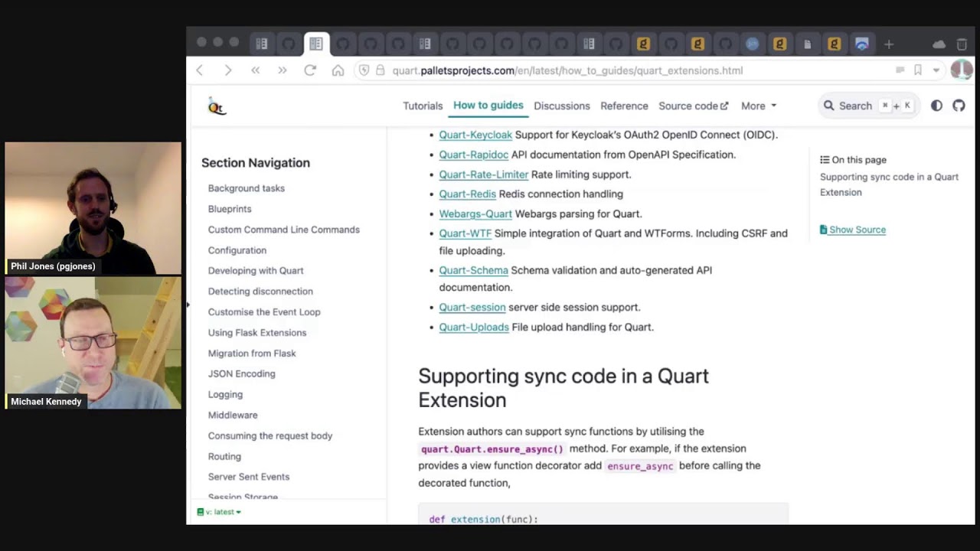Image resolution: width=980 pixels, height=551 pixels.
Task: Click the shield privacy icon in the address bar
Action: pos(364,70)
